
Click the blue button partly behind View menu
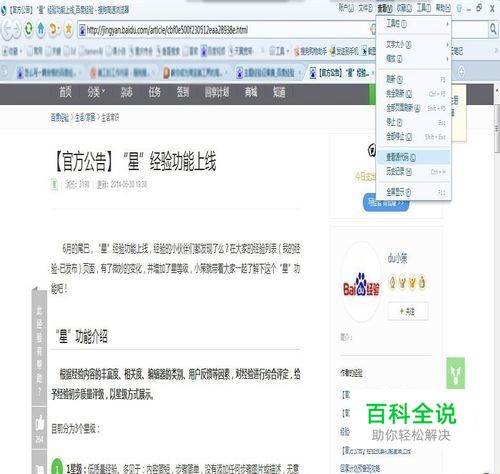386,203
